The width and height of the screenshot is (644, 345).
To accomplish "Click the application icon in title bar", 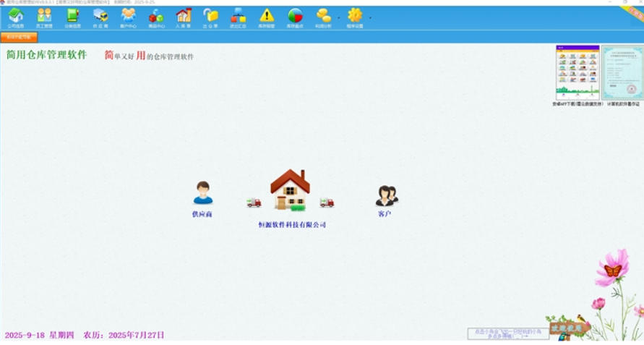I will (x=2, y=2).
